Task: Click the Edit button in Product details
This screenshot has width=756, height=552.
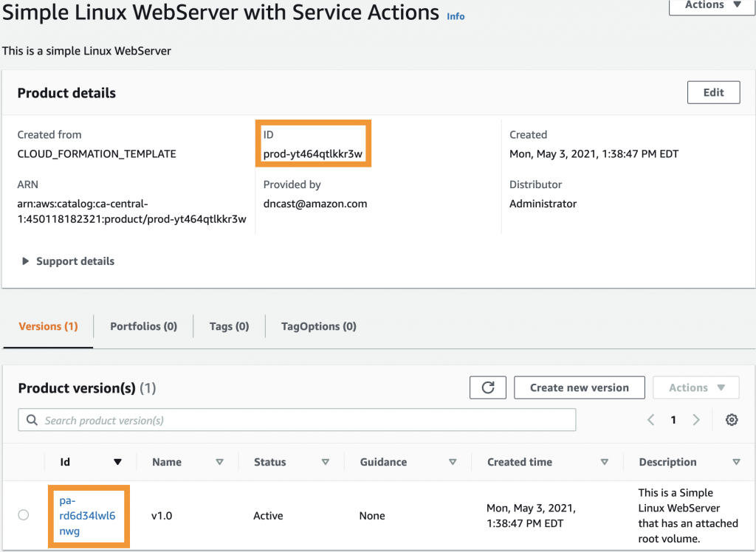Action: [713, 92]
